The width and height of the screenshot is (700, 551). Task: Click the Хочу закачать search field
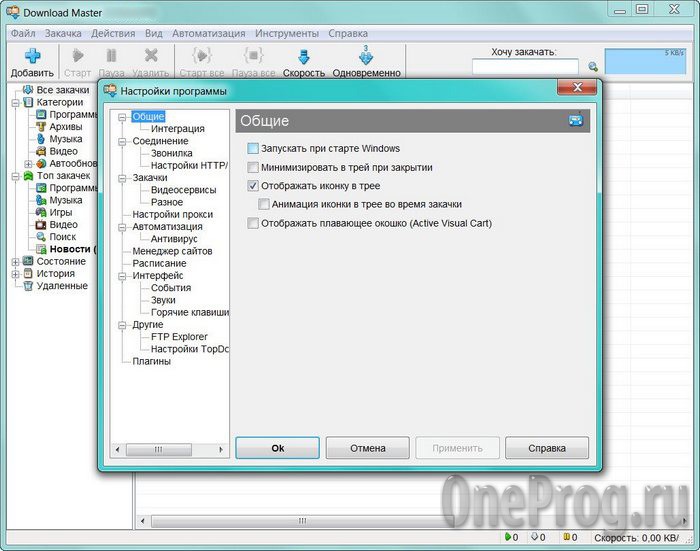coord(525,67)
